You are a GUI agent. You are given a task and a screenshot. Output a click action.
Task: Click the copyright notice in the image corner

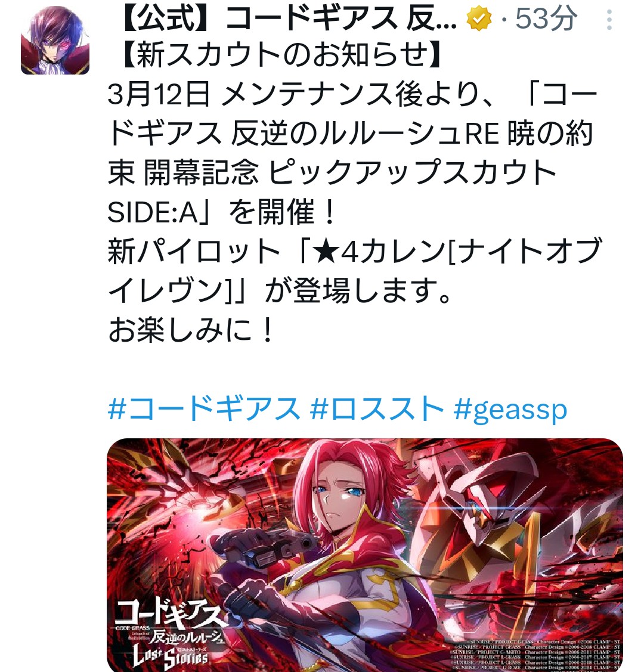click(535, 654)
